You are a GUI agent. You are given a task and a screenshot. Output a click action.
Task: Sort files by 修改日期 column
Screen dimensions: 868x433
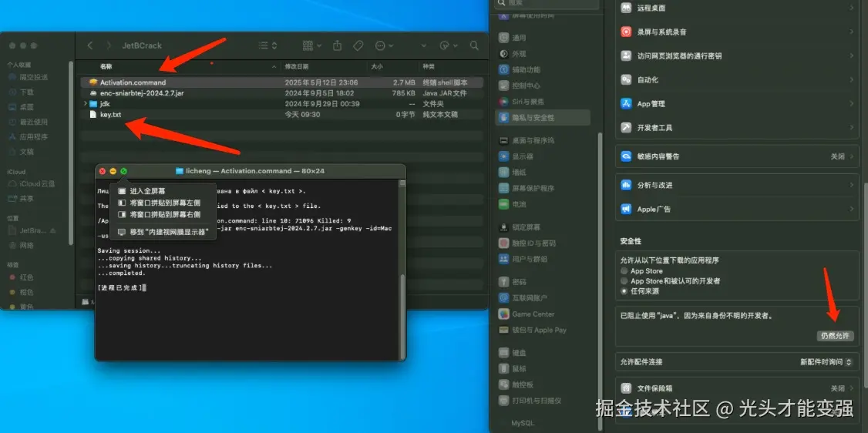324,66
